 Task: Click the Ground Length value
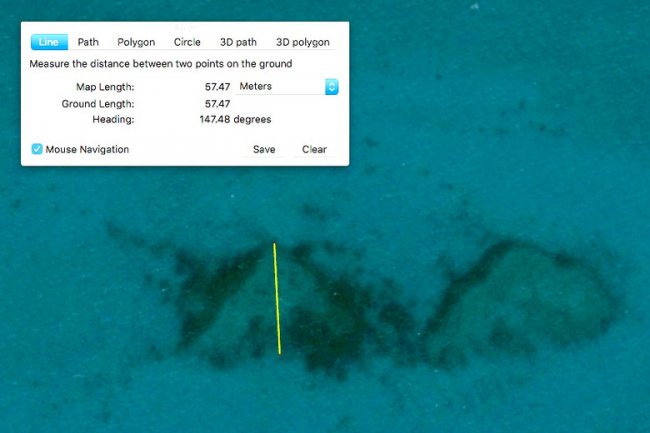coord(217,103)
